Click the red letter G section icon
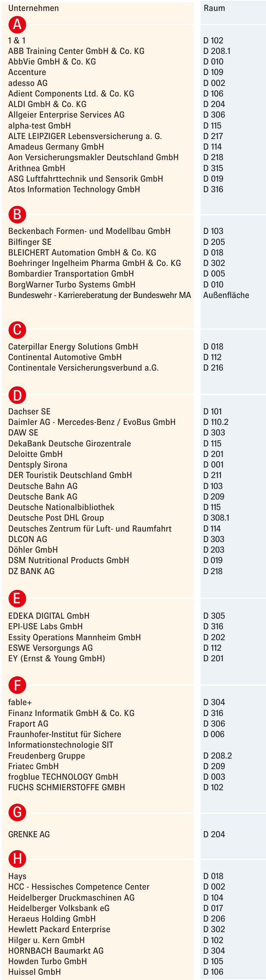Image resolution: width=266 pixels, height=980 pixels. coord(17,813)
